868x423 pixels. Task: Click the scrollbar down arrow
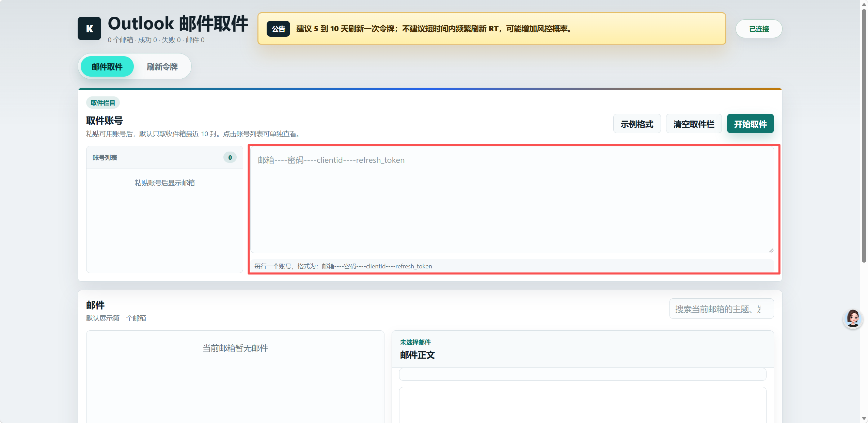(864, 418)
